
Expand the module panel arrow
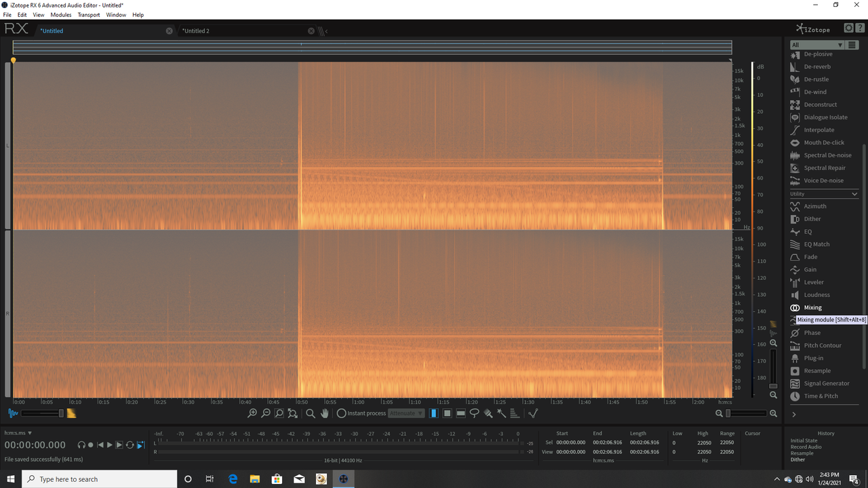pyautogui.click(x=794, y=414)
